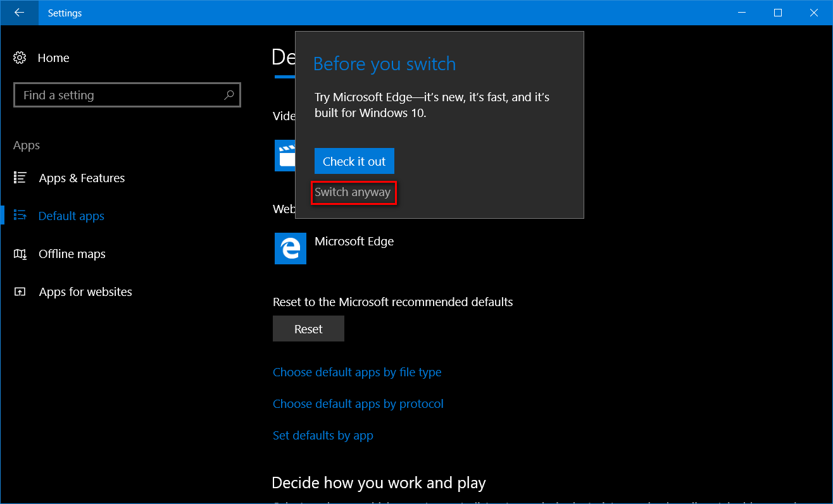The width and height of the screenshot is (833, 504).
Task: Choose Switch anyway in dialog
Action: (353, 192)
